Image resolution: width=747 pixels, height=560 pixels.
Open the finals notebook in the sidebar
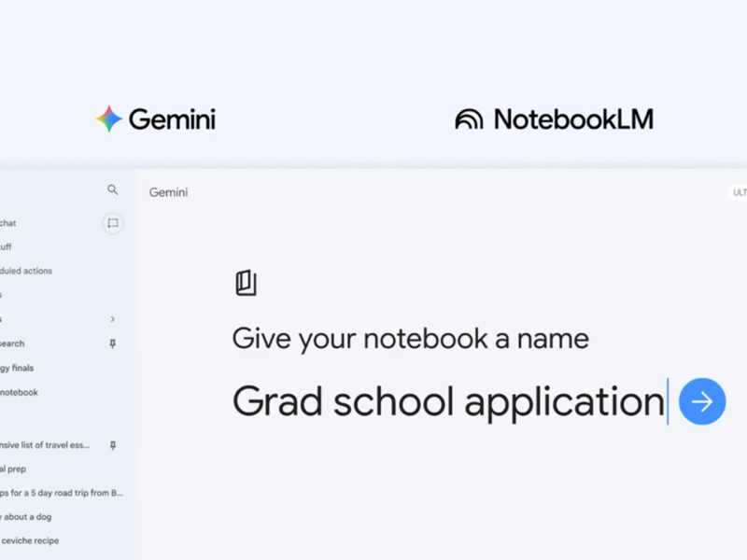click(17, 368)
